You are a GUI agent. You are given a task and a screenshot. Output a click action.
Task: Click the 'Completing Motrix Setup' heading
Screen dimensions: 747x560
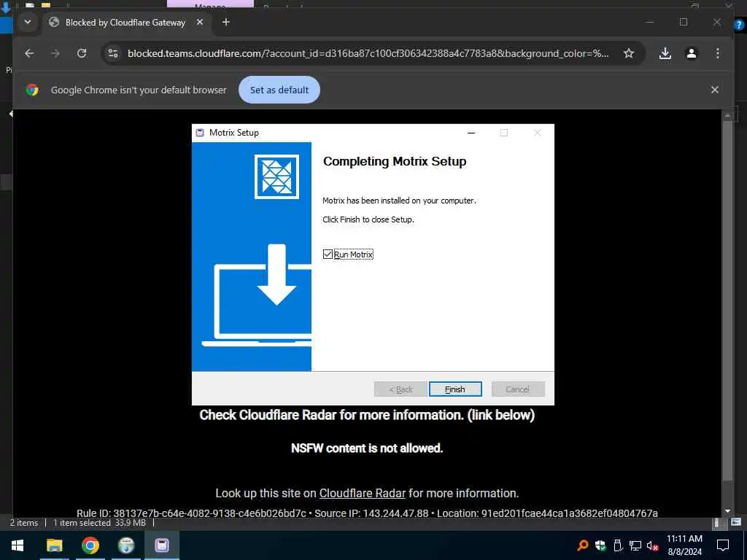395,161
